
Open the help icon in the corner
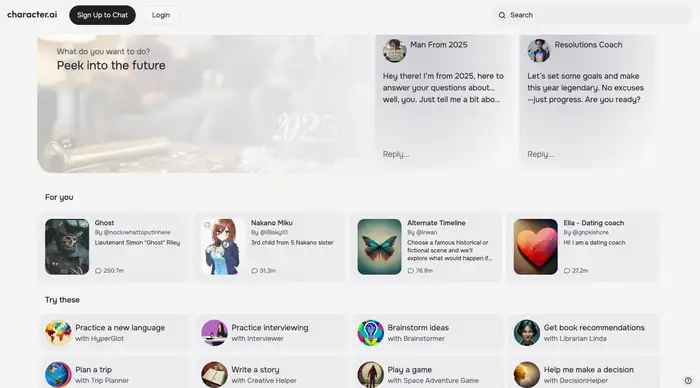pyautogui.click(x=688, y=380)
